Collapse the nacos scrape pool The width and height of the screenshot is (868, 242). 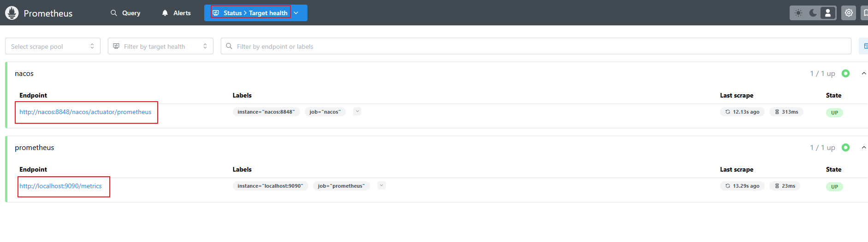click(864, 74)
